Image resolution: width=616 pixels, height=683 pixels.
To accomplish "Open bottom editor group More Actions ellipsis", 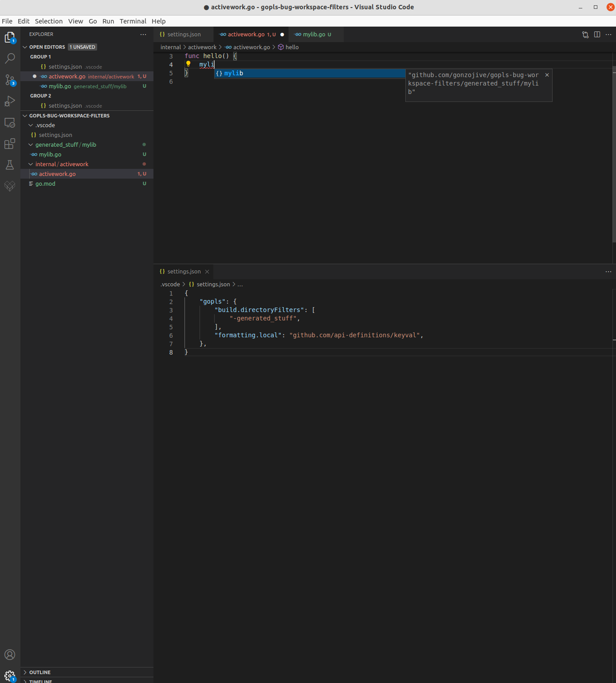I will coord(608,271).
